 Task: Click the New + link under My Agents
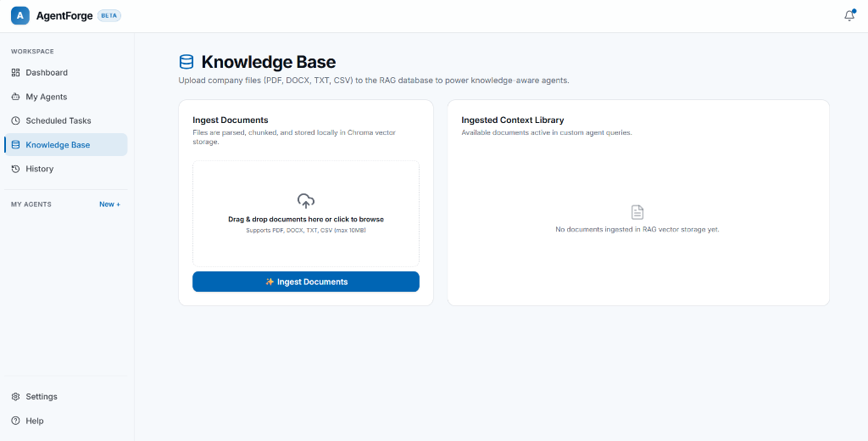(109, 204)
